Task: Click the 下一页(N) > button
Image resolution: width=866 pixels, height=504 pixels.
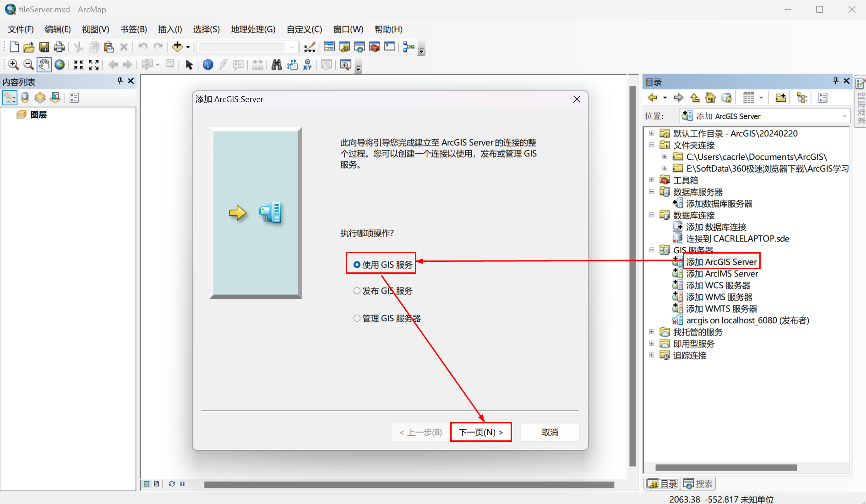Action: (481, 432)
